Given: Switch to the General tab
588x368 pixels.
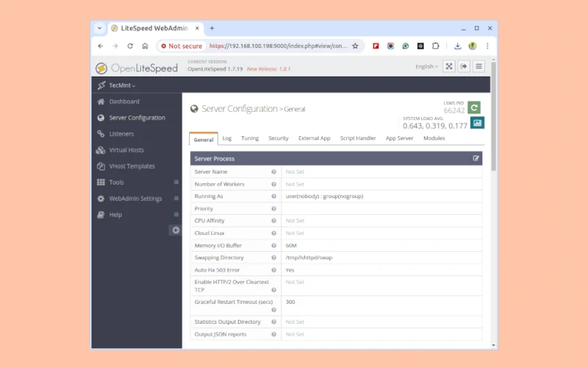Looking at the screenshot, I should click(204, 139).
